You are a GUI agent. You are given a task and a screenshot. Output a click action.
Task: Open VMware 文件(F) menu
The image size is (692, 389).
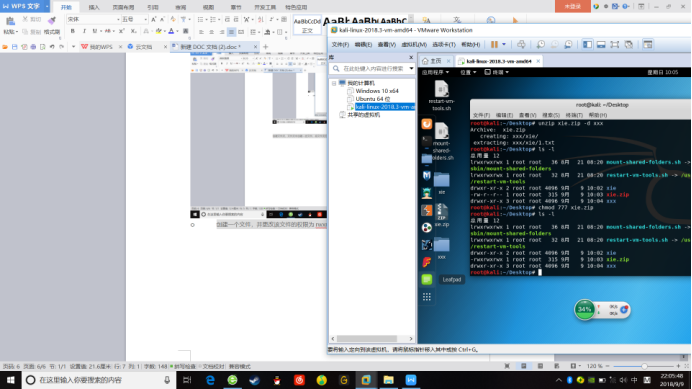coord(340,45)
